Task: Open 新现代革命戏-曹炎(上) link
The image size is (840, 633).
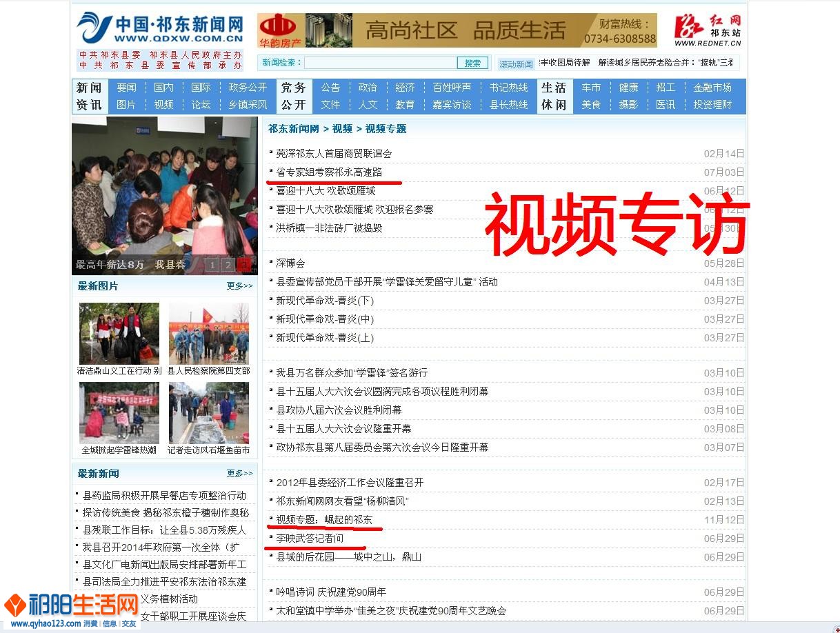Action: 325,338
